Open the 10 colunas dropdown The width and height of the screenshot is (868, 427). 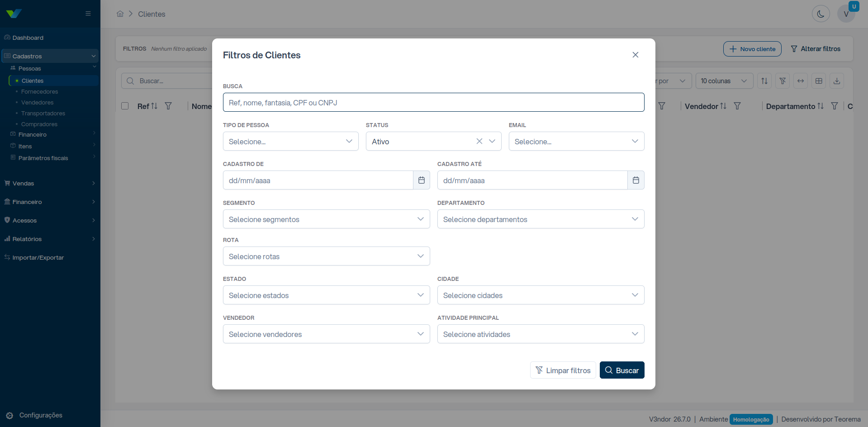click(724, 81)
